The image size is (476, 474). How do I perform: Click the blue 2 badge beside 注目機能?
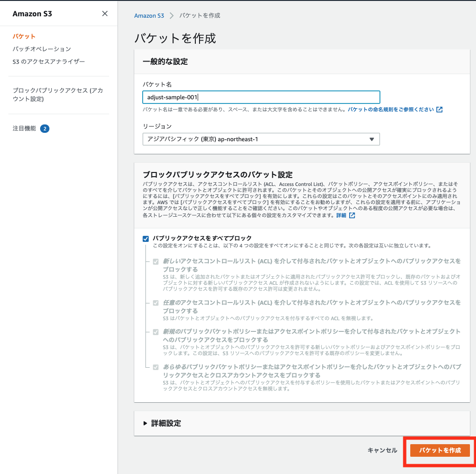[x=45, y=129]
